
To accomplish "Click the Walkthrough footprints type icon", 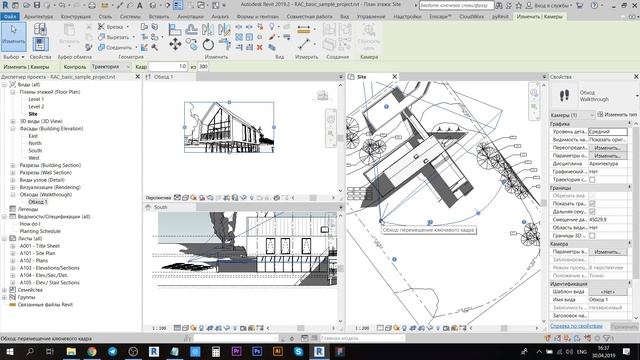I will pos(564,96).
